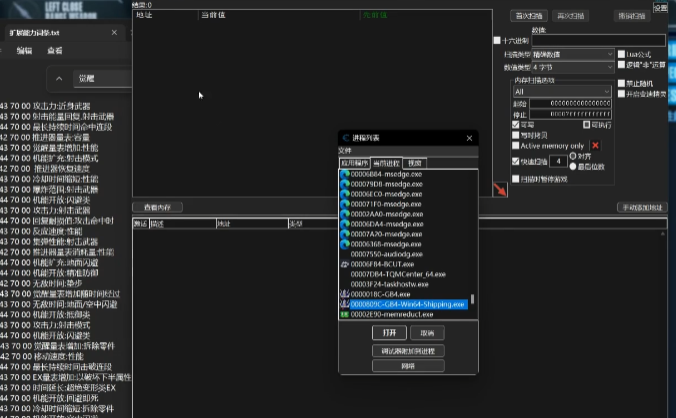The width and height of the screenshot is (676, 418).
Task: Enable the Active memory only checkbox
Action: [x=515, y=146]
